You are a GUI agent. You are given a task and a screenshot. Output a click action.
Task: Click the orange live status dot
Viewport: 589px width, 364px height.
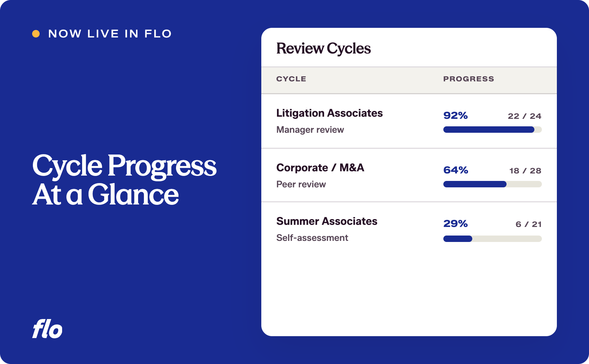click(x=36, y=34)
